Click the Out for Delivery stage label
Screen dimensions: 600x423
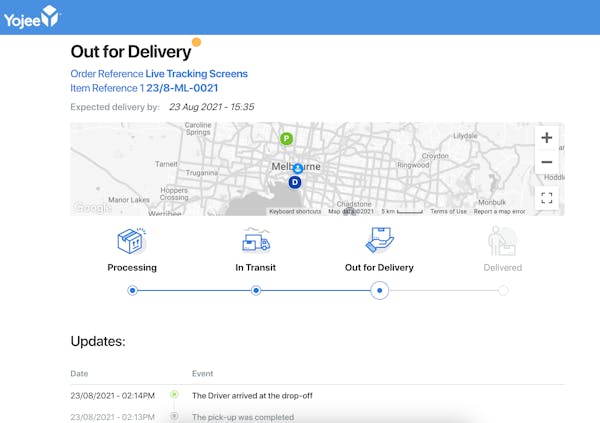[379, 268]
